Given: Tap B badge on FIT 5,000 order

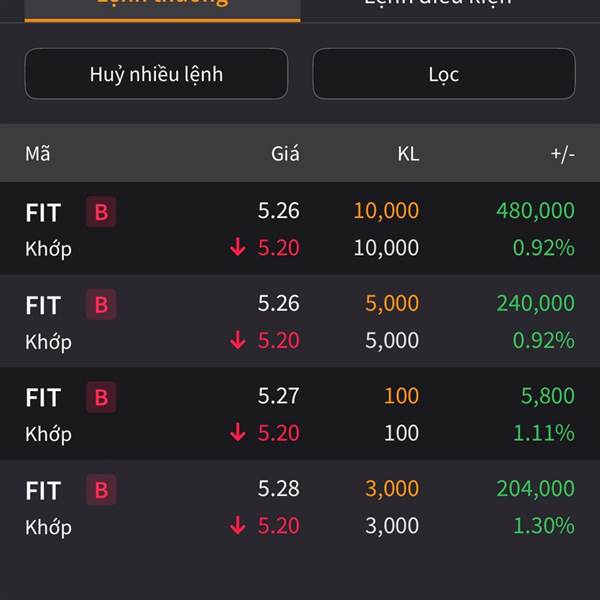Looking at the screenshot, I should coord(101,305).
